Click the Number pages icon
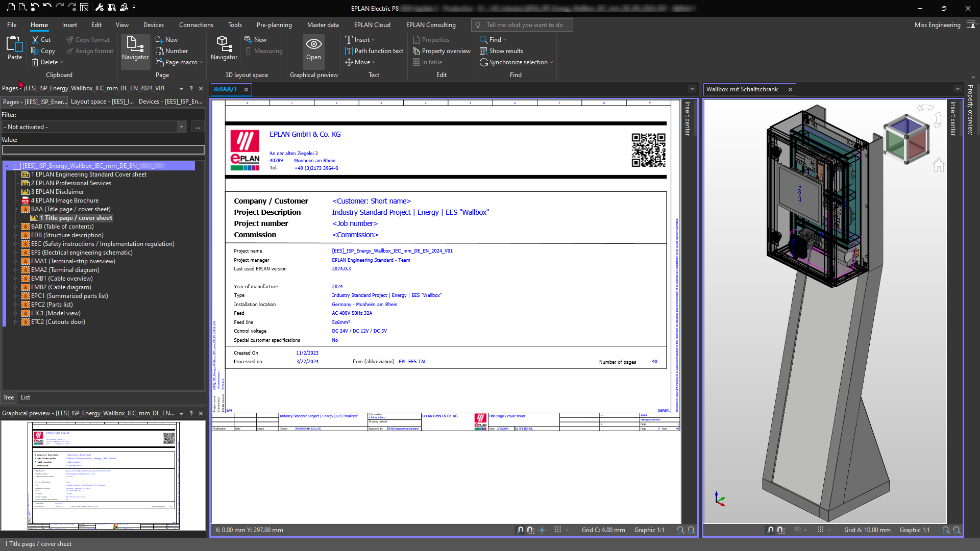This screenshot has height=551, width=980. 160,51
